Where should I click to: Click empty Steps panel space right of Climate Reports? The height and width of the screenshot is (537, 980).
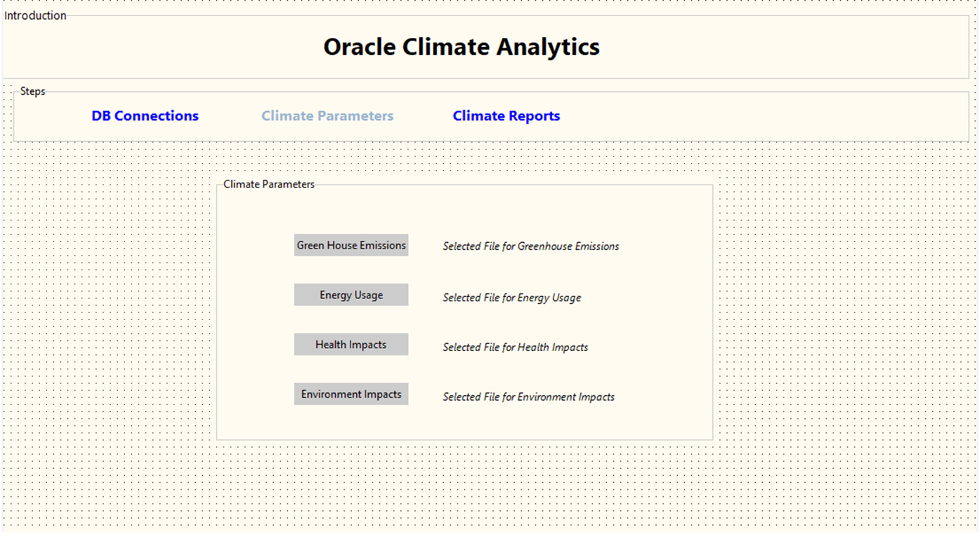(x=759, y=117)
